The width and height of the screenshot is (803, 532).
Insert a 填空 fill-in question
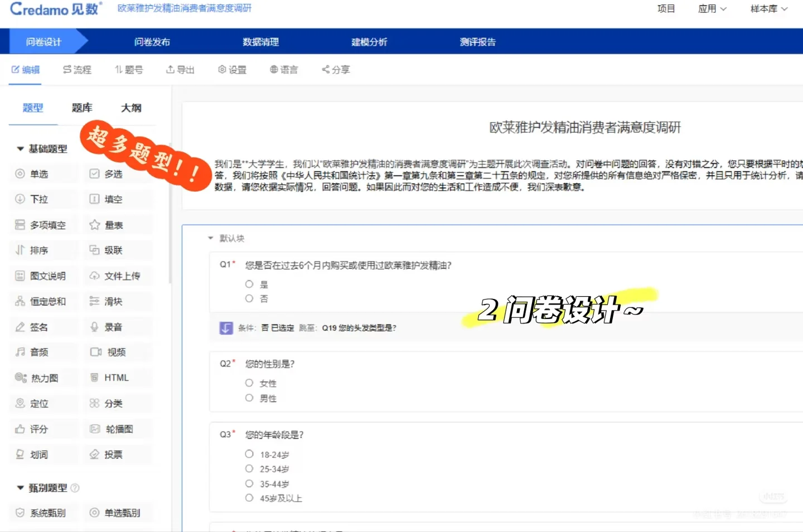[118, 199]
